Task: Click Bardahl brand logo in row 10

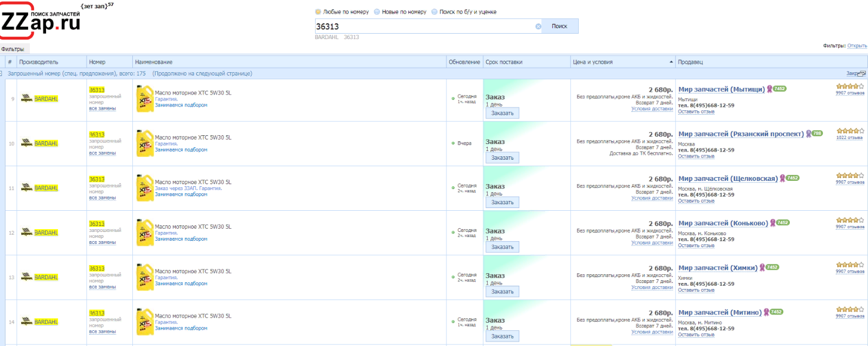Action: tap(27, 143)
